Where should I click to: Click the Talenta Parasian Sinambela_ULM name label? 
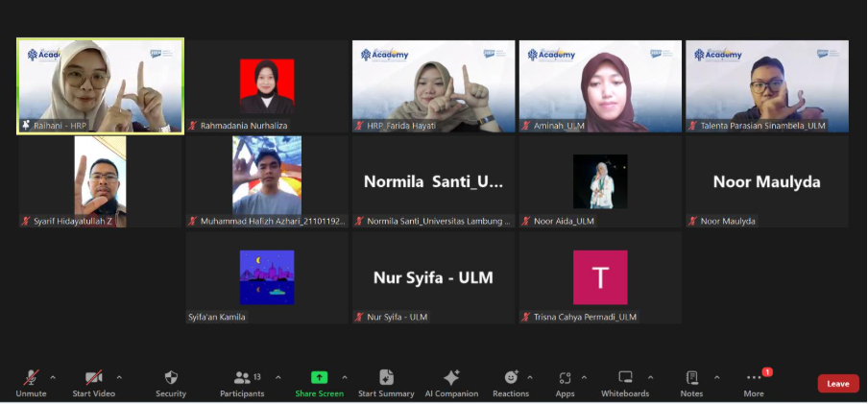click(x=762, y=126)
